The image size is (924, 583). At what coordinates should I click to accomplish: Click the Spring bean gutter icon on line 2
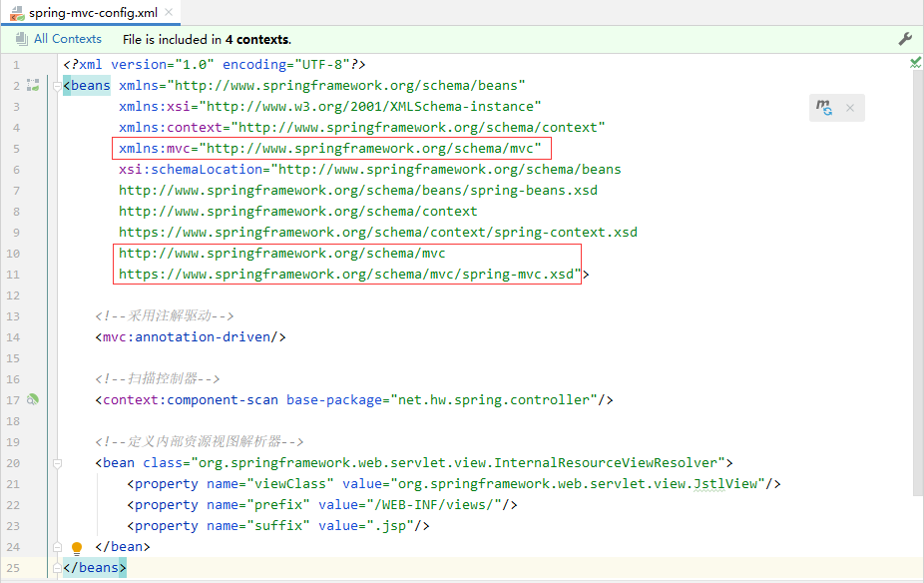tap(32, 86)
